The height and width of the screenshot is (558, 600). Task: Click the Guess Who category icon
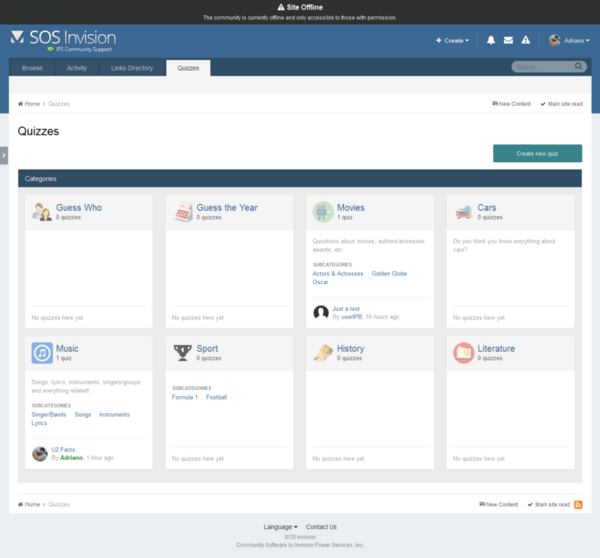[x=42, y=212]
